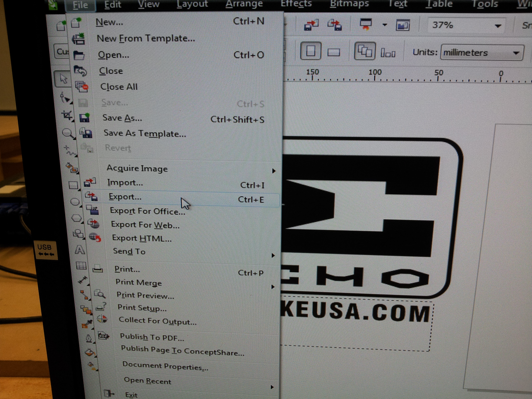Click the Close menu entry
532x399 pixels.
(x=177, y=71)
